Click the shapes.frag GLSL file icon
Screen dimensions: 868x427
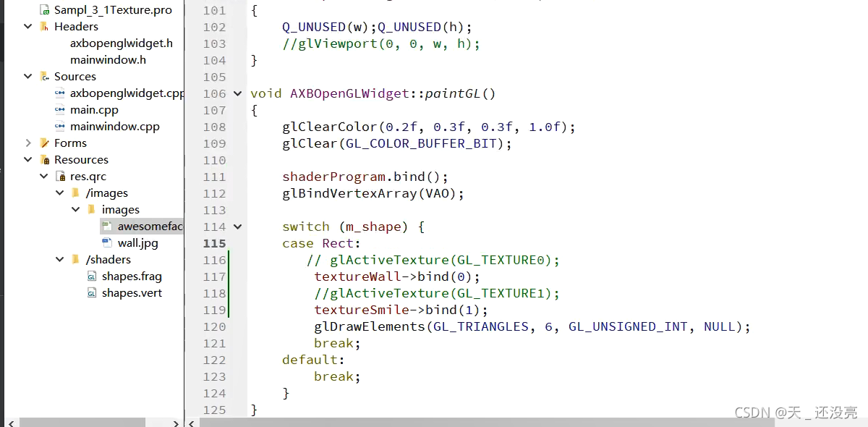[x=92, y=276]
